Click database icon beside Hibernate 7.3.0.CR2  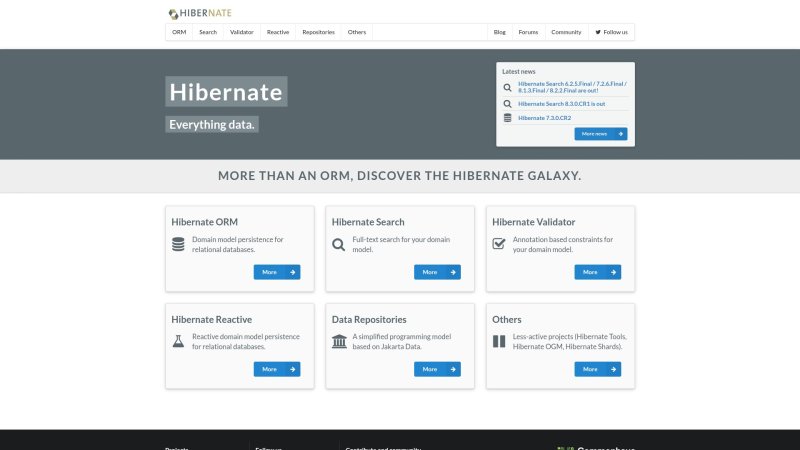point(507,118)
